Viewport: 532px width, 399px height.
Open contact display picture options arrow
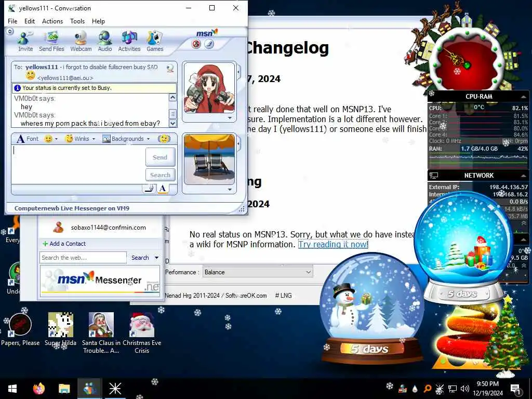(230, 118)
